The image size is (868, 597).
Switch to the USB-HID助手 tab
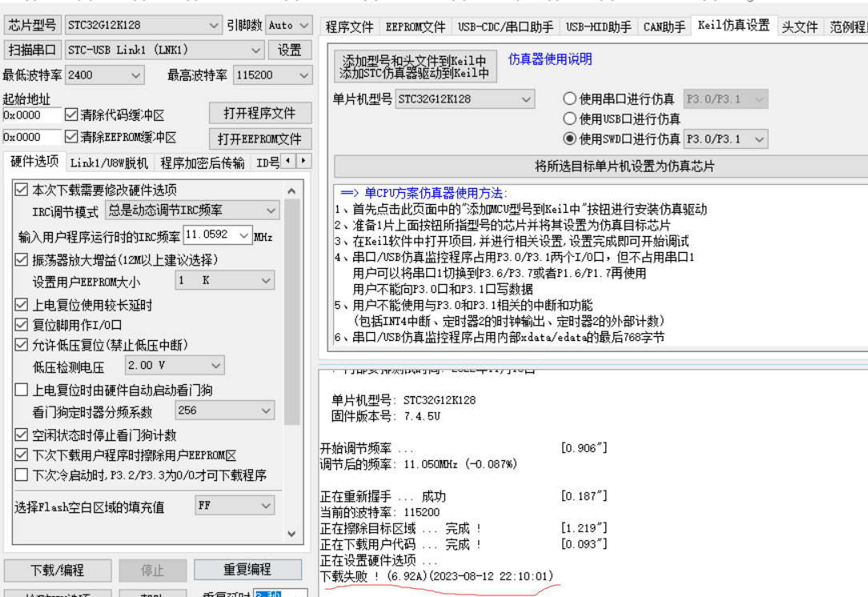click(x=598, y=26)
